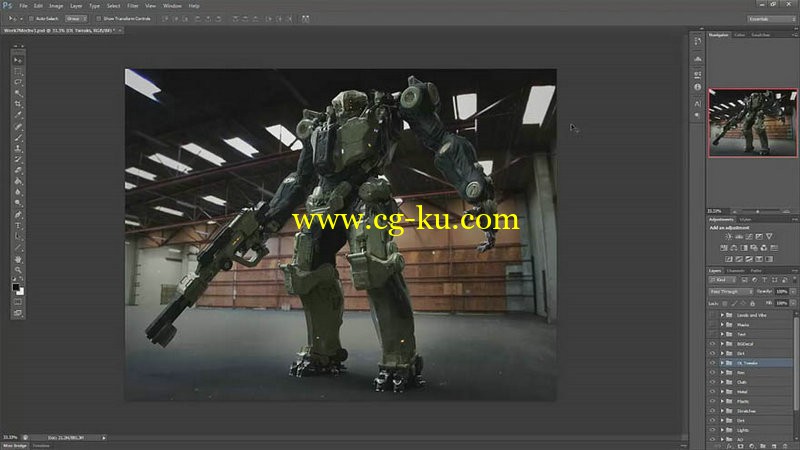Click the Auto-Align Layers icon in options bar
Viewport: 800px width, 450px height.
[x=305, y=19]
